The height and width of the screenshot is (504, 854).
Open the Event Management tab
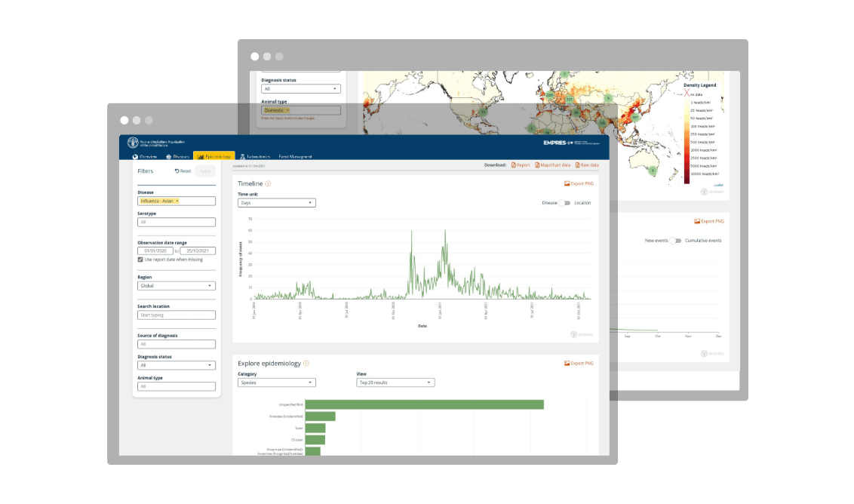click(x=295, y=157)
